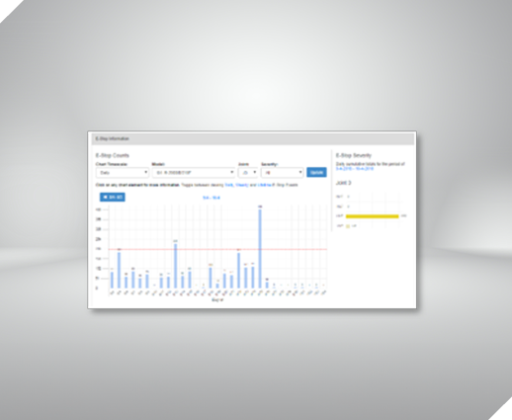The height and width of the screenshot is (420, 512).
Task: Open the Severity dropdown
Action: (282, 173)
